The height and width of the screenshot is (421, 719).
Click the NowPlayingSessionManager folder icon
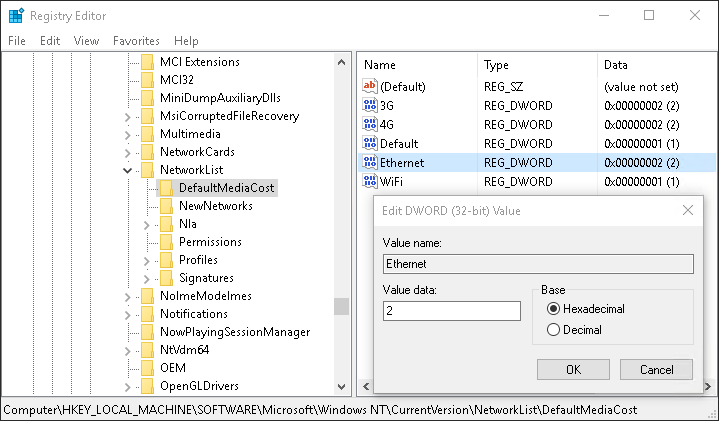[148, 332]
